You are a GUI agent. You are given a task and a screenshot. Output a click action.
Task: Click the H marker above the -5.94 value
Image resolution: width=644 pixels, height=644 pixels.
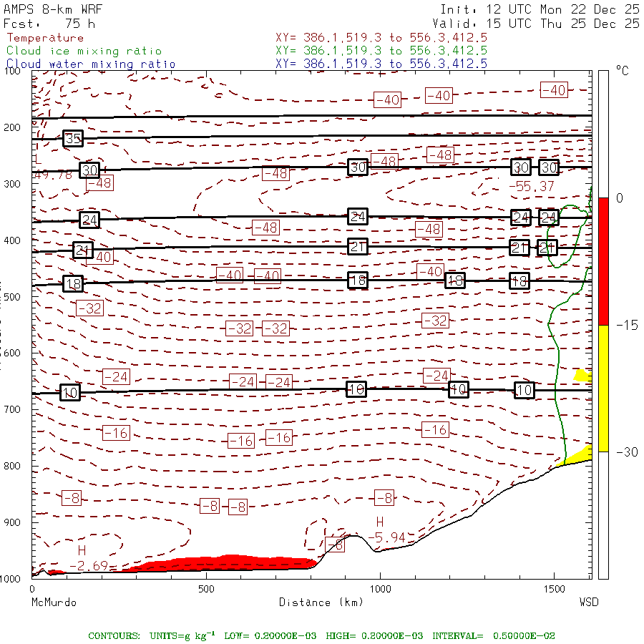[380, 522]
